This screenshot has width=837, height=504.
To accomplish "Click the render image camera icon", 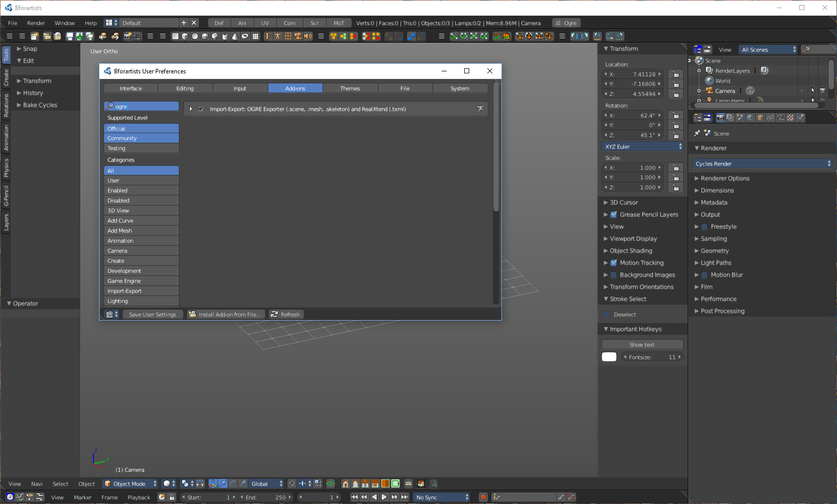I will tap(127, 36).
